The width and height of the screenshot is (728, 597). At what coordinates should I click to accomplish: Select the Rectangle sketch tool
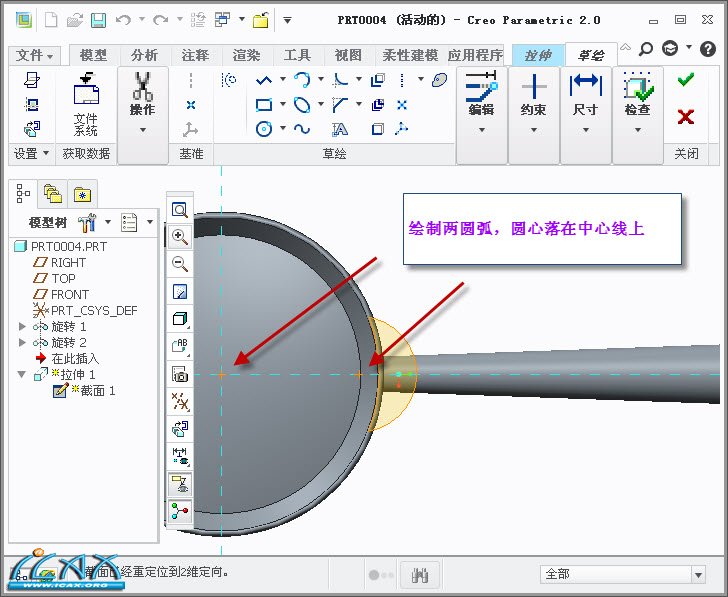tap(264, 105)
